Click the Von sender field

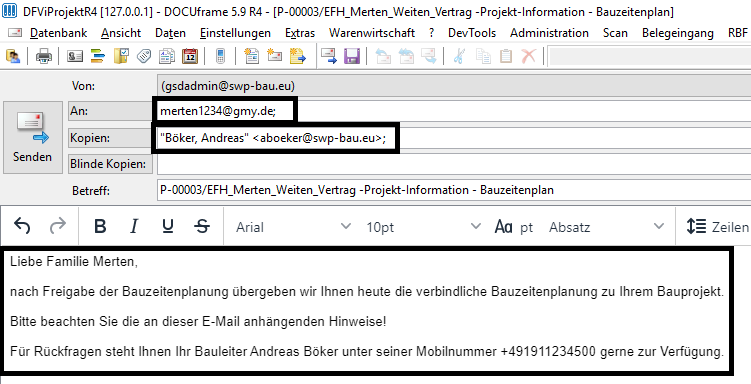click(x=454, y=86)
